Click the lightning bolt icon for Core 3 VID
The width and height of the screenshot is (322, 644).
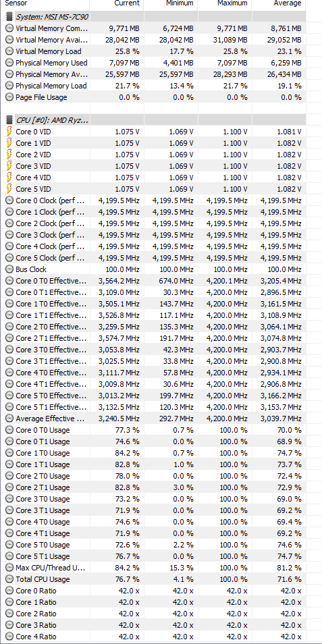(x=9, y=166)
